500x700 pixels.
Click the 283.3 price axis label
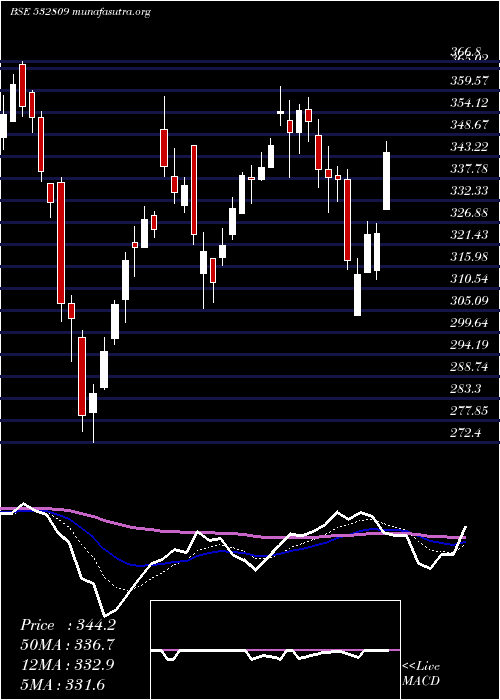click(x=466, y=388)
